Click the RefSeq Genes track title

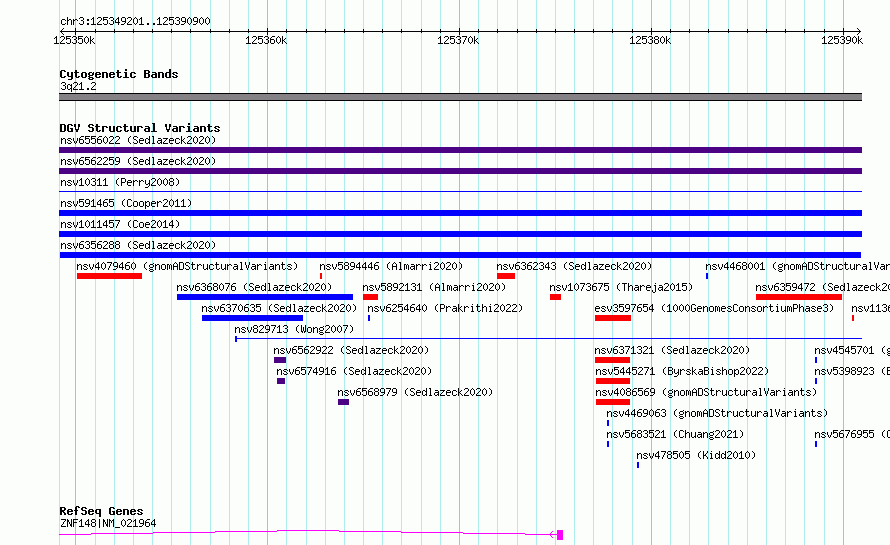pyautogui.click(x=101, y=511)
